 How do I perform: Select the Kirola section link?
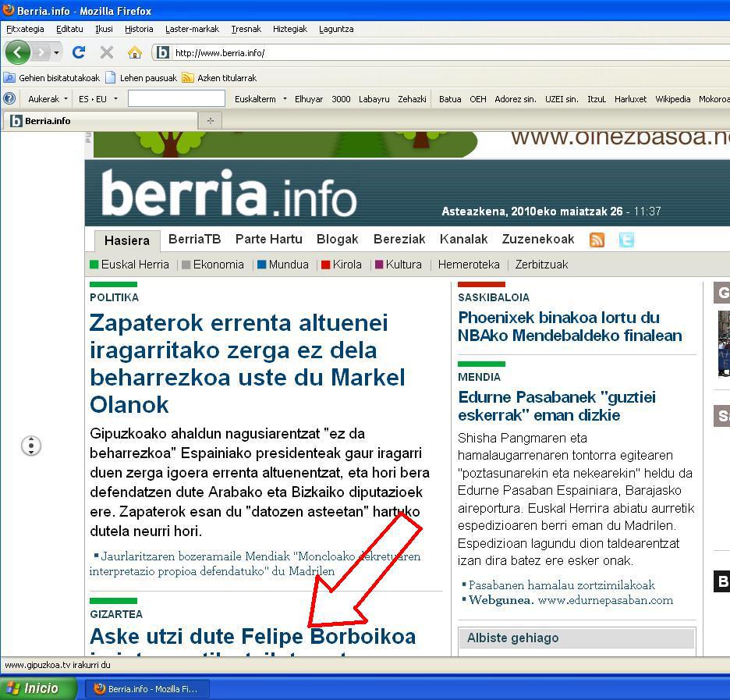click(346, 265)
